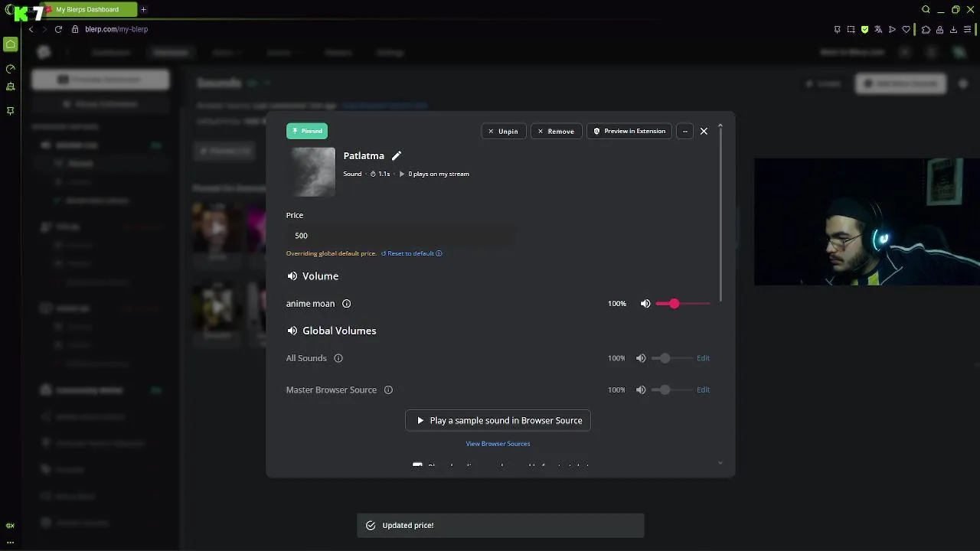This screenshot has width=980, height=551.
Task: Click Remove to delete the sound
Action: tap(556, 132)
